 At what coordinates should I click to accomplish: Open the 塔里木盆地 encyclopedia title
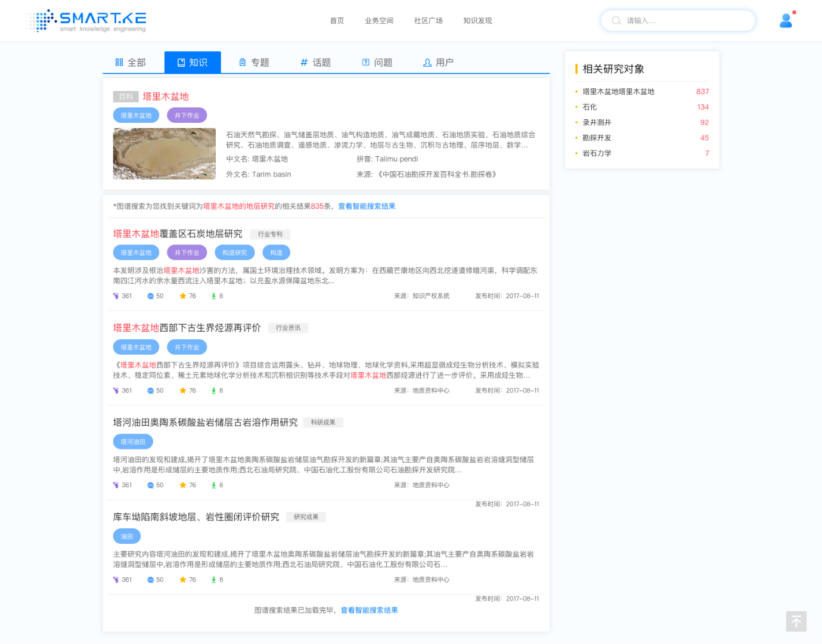pyautogui.click(x=166, y=97)
